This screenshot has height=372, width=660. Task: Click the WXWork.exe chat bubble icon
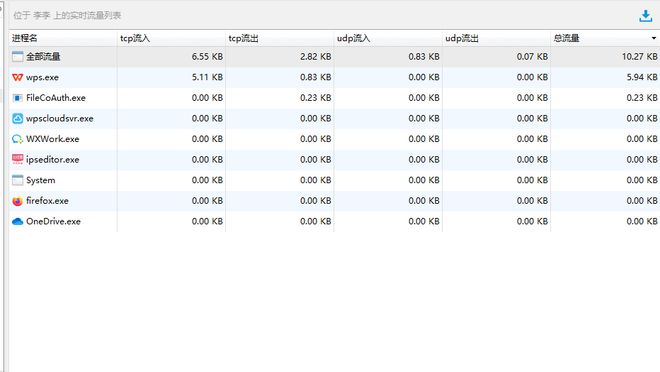click(x=18, y=139)
